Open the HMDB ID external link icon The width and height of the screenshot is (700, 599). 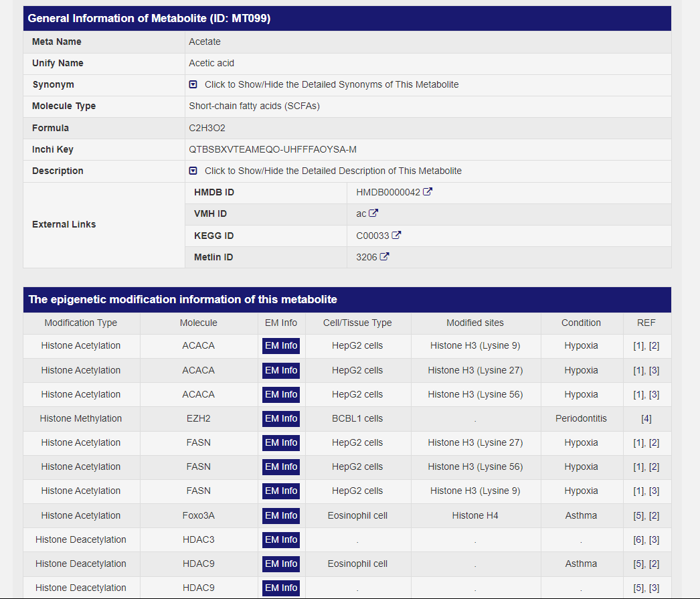428,192
